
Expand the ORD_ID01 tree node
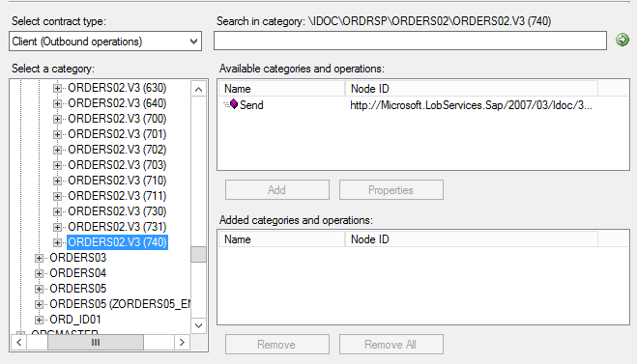tap(39, 320)
